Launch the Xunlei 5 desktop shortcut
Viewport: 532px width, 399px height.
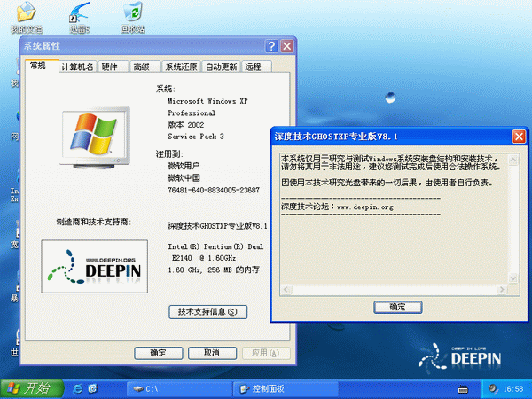tap(80, 18)
